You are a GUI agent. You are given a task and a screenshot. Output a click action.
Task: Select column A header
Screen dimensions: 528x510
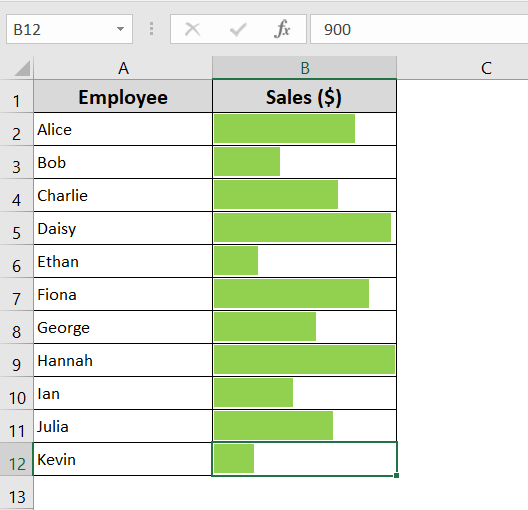pos(123,68)
